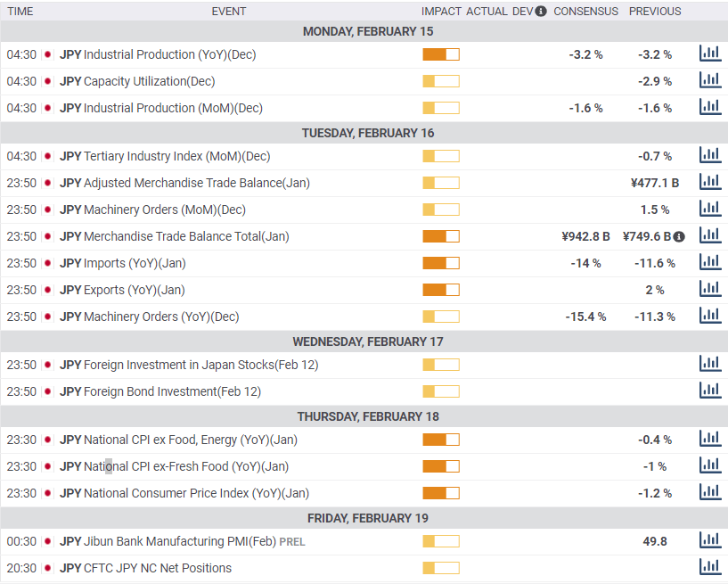Click the CONSENSUS column header
Image resolution: width=728 pixels, height=584 pixels.
tap(586, 12)
